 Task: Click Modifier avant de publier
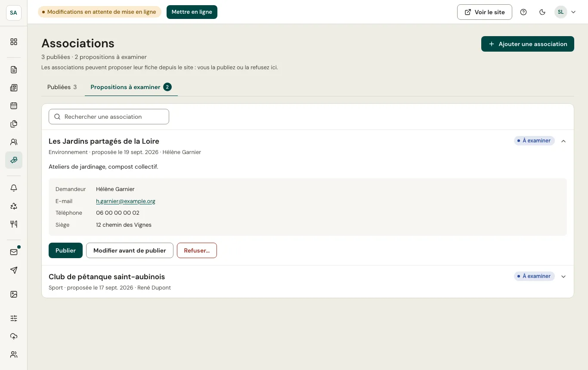[130, 250]
